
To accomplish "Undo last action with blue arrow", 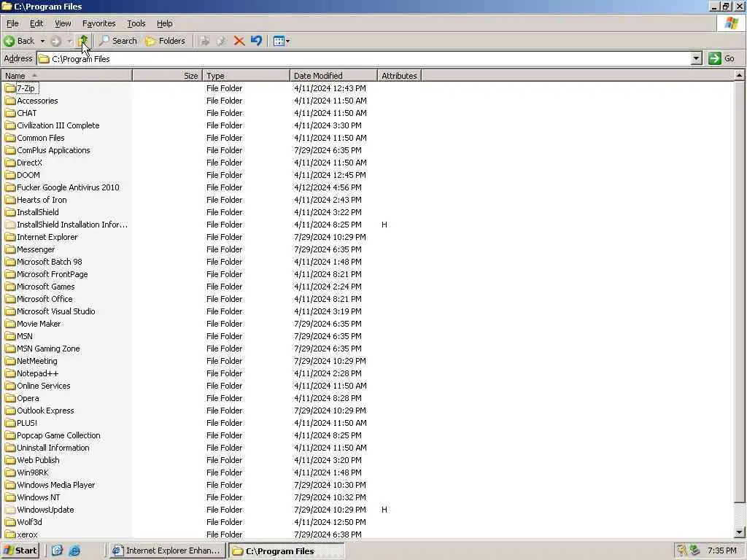I will (256, 41).
